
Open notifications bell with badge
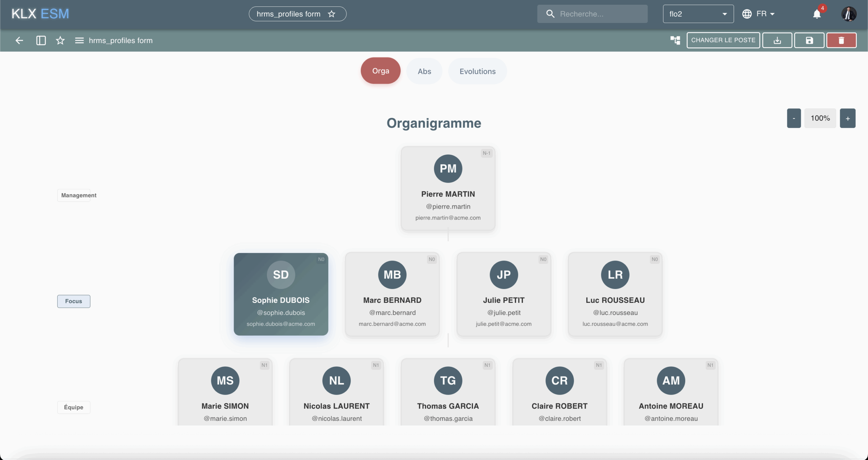[x=817, y=14]
